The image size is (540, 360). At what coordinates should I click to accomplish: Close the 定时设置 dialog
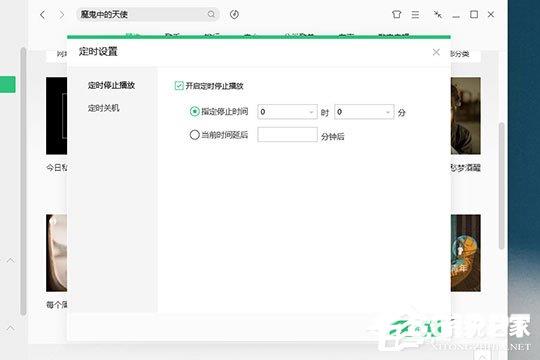point(436,52)
